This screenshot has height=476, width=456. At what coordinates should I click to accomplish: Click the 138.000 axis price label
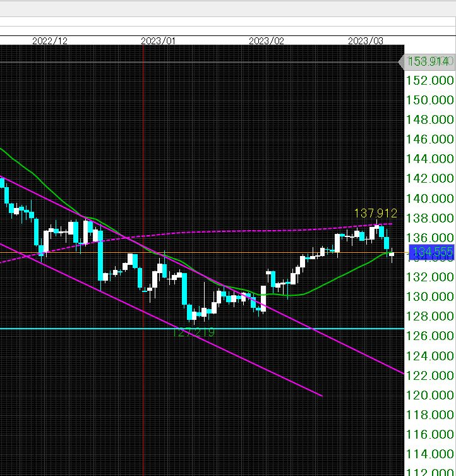[429, 218]
